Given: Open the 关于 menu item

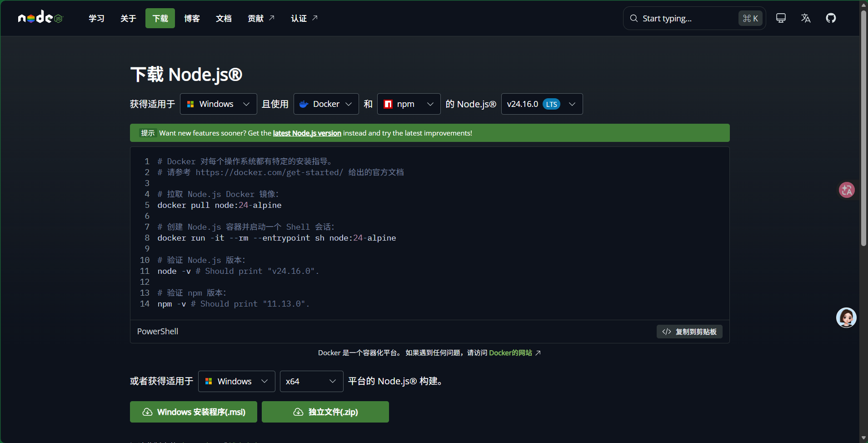Looking at the screenshot, I should (x=128, y=18).
